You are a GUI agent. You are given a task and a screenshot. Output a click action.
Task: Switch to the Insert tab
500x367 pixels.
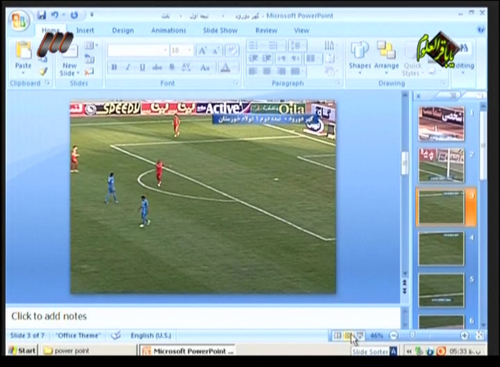85,31
